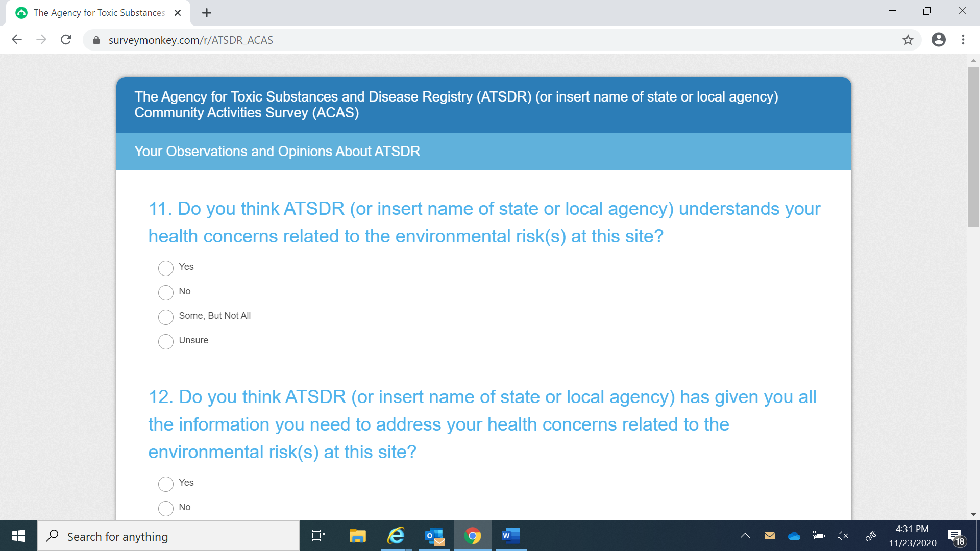
Task: Expand hidden system tray icons chevron
Action: (x=745, y=536)
